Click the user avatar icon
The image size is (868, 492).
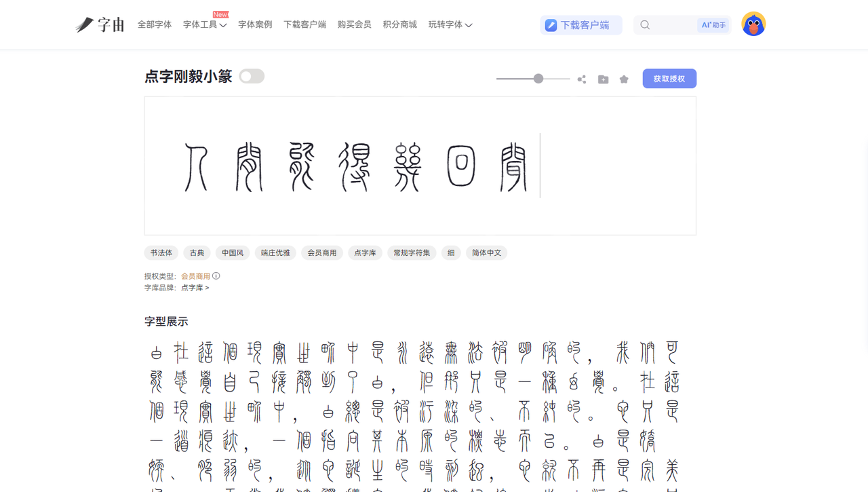[x=753, y=24]
